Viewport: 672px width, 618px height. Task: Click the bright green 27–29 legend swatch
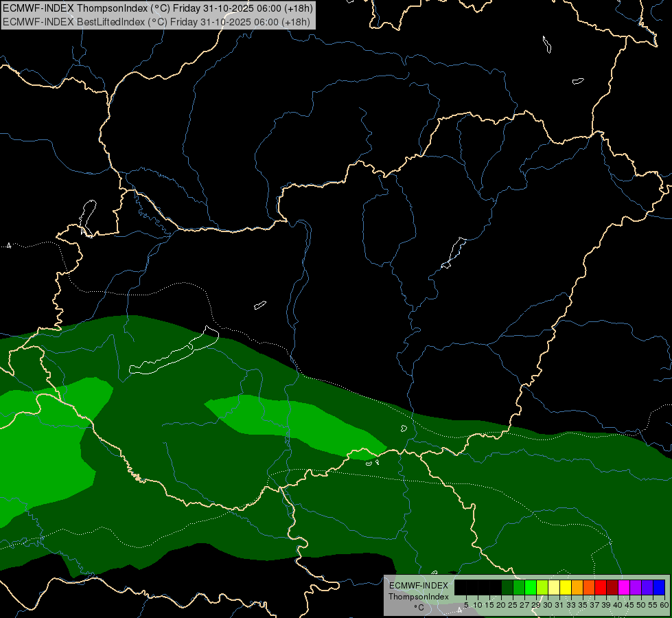click(x=531, y=587)
